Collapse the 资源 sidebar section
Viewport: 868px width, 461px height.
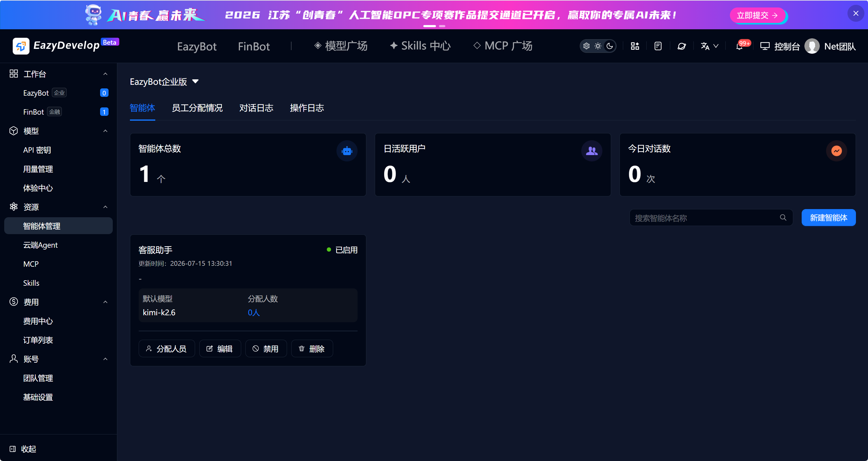106,207
